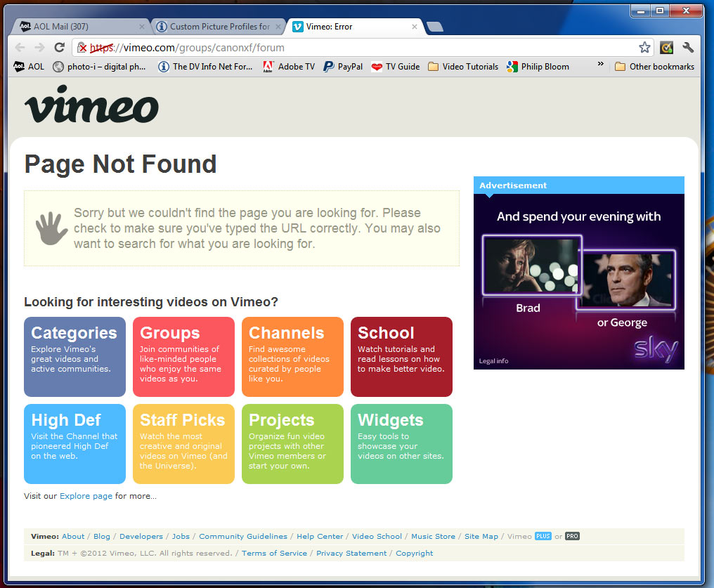Open the photo-i digital photography bookmark
This screenshot has height=588, width=714.
pyautogui.click(x=99, y=67)
